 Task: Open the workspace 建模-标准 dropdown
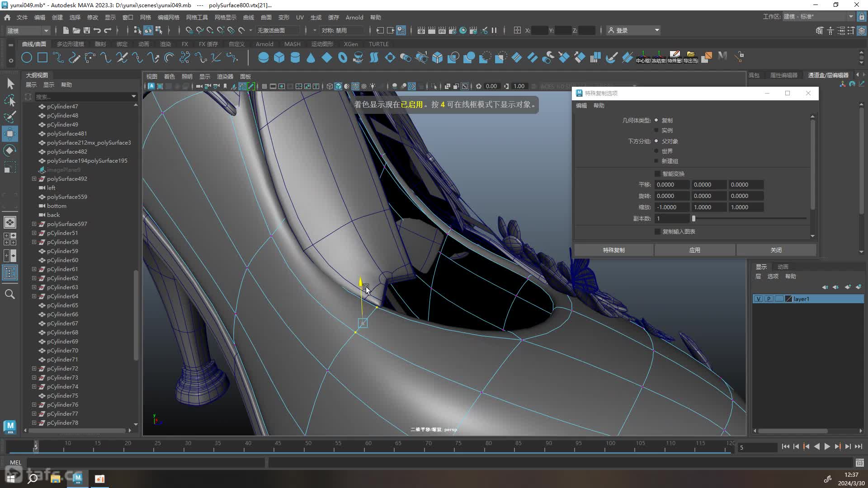(x=818, y=17)
